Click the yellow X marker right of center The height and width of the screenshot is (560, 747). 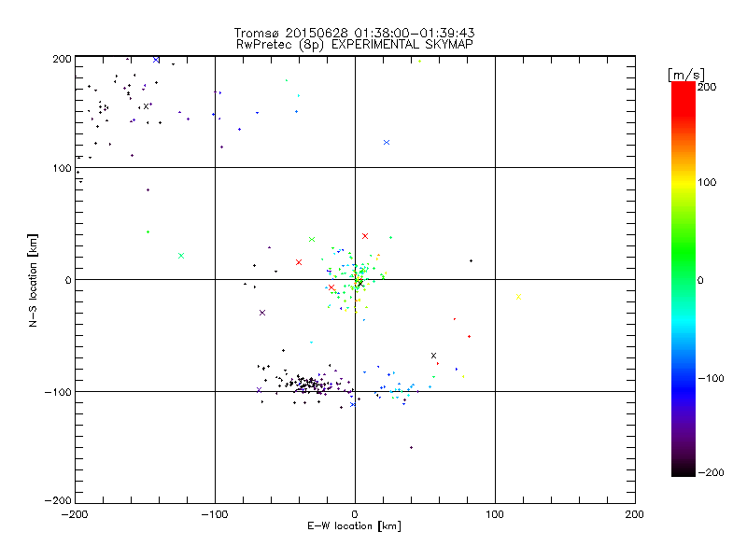coord(519,297)
